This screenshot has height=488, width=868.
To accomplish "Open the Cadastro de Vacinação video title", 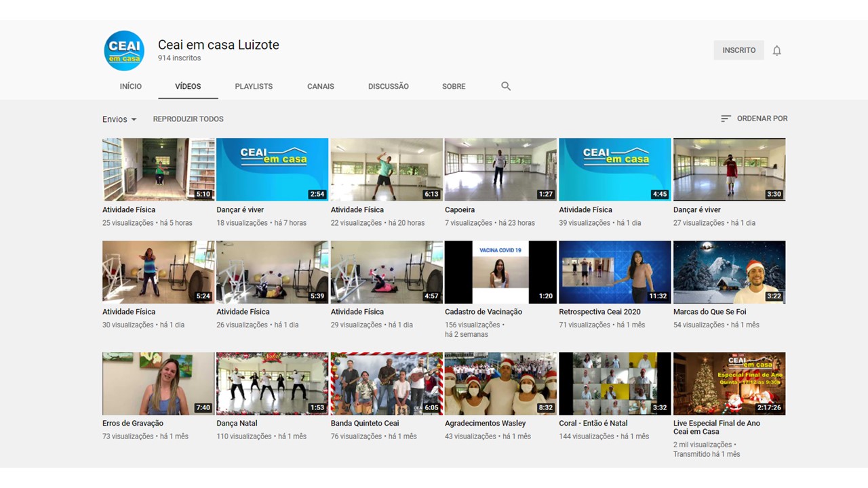I will tap(484, 312).
